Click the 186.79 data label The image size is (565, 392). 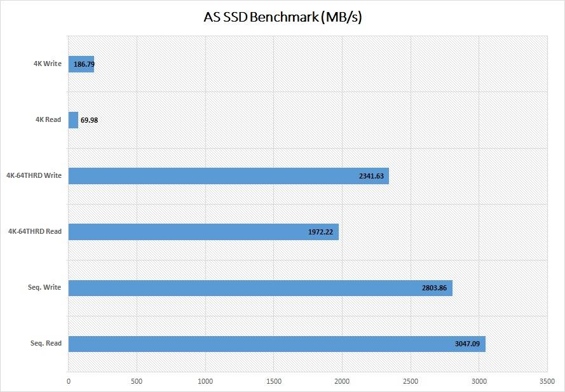[x=84, y=65]
